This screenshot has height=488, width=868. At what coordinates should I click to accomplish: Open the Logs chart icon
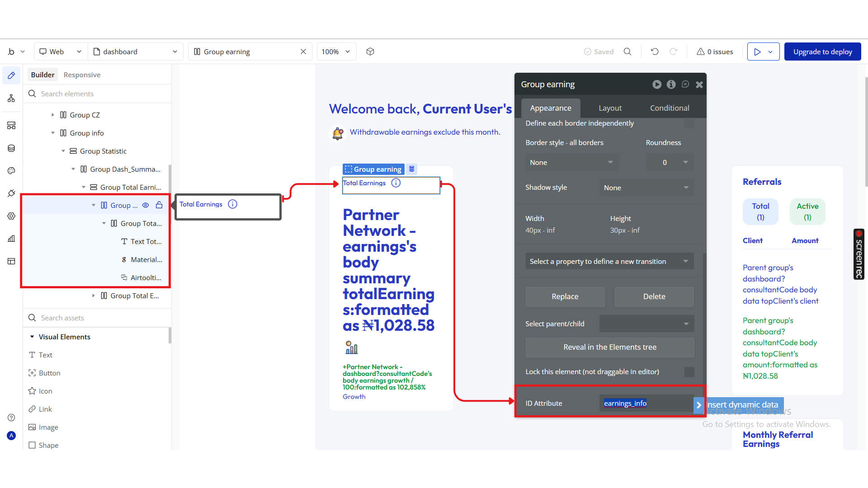11,239
